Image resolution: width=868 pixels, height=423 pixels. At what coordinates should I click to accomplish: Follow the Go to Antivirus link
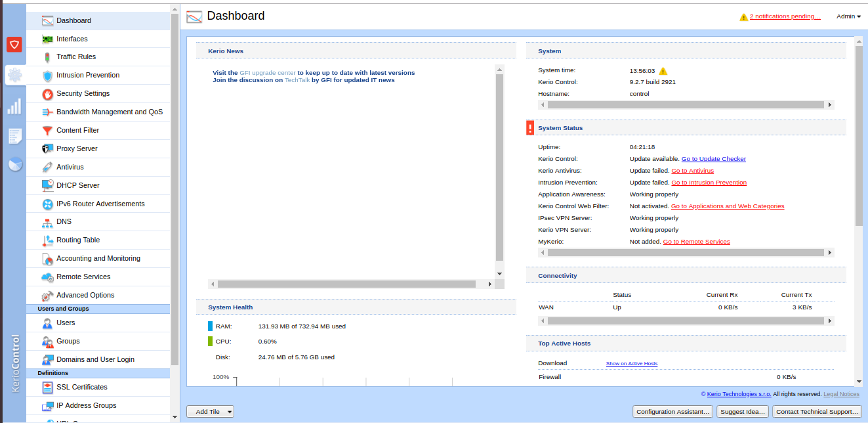(x=692, y=171)
